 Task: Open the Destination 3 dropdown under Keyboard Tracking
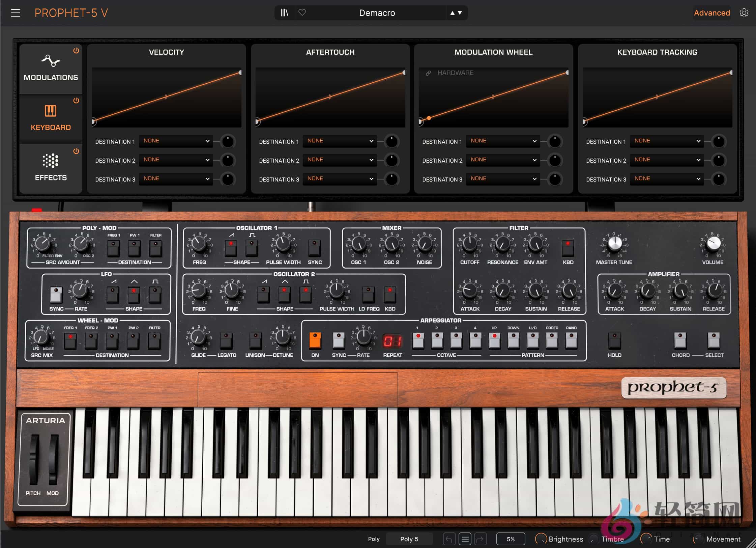(666, 179)
